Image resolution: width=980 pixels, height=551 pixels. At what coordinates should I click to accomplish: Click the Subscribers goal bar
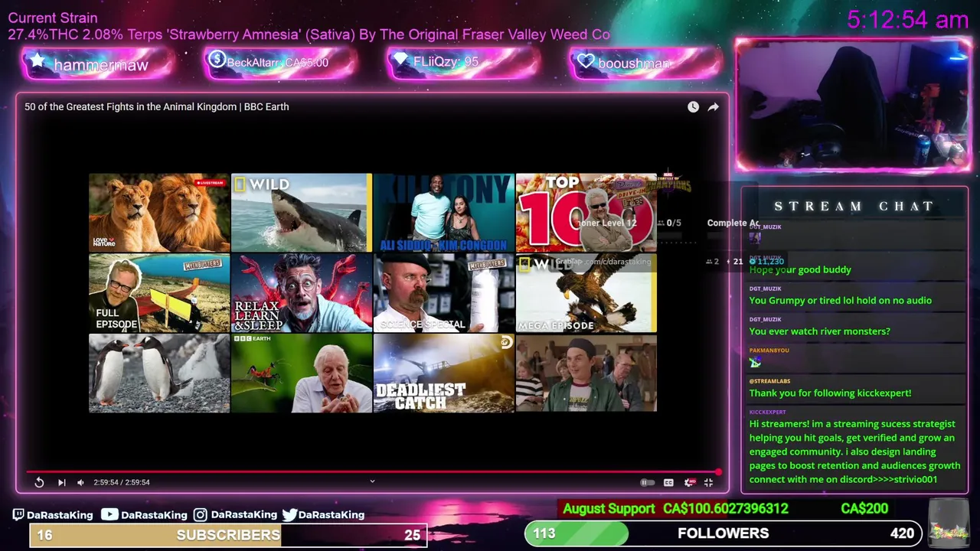tap(228, 535)
